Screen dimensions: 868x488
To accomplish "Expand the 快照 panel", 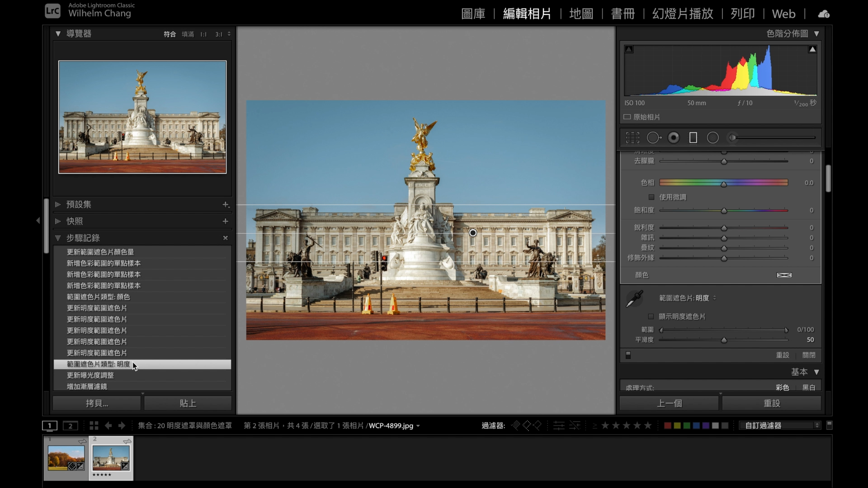I will click(x=58, y=221).
